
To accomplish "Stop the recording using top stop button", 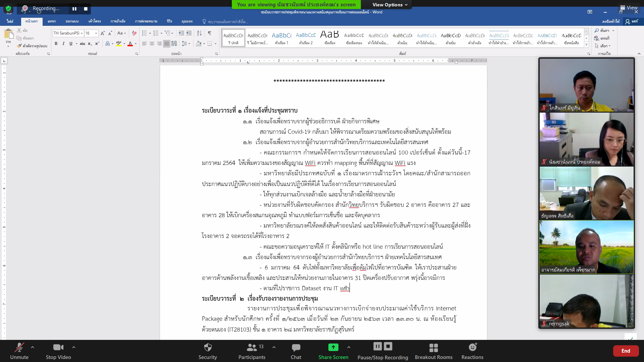I will point(86,9).
